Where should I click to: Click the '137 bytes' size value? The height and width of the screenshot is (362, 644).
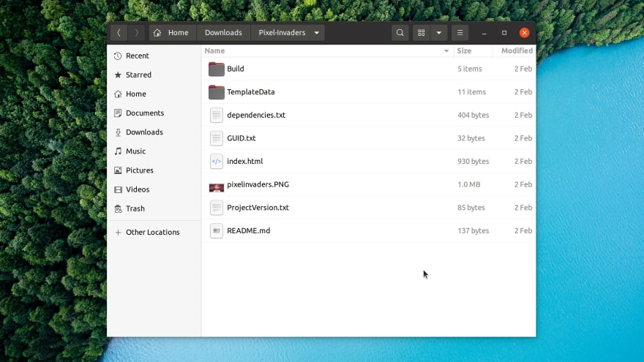[x=473, y=230]
